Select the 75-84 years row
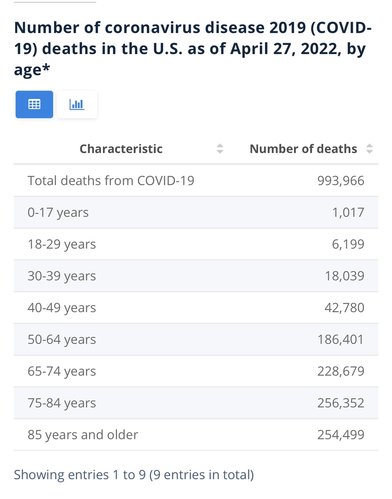The width and height of the screenshot is (392, 499). coord(196,403)
